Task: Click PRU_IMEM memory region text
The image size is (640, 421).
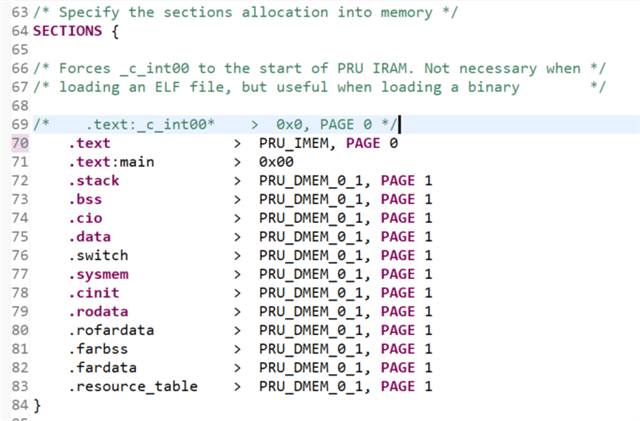Action: pos(296,143)
